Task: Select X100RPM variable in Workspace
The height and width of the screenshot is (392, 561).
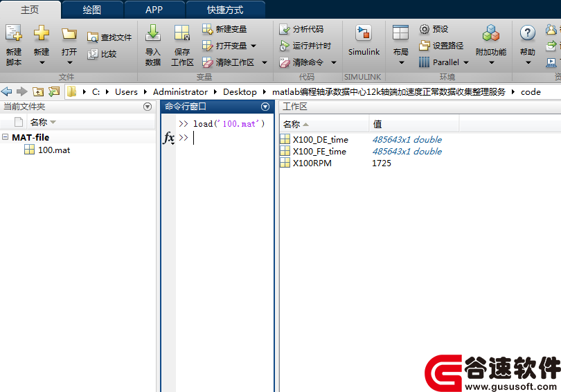Action: point(312,163)
